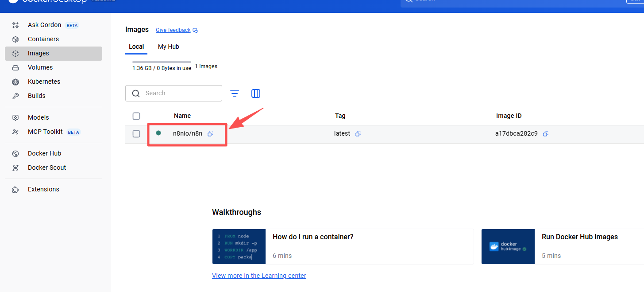This screenshot has height=292, width=644.
Task: Click the Docker Hub icon
Action: point(15,154)
